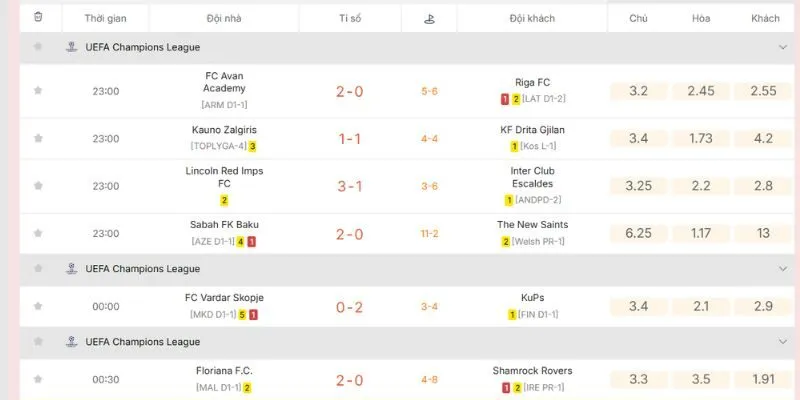Select home odds 6.25 for Sabah FK Baku
This screenshot has width=800, height=400.
pos(638,233)
